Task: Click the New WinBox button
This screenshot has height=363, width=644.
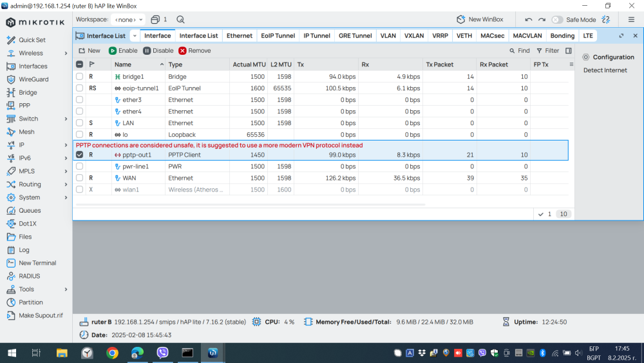Action: 481,20
